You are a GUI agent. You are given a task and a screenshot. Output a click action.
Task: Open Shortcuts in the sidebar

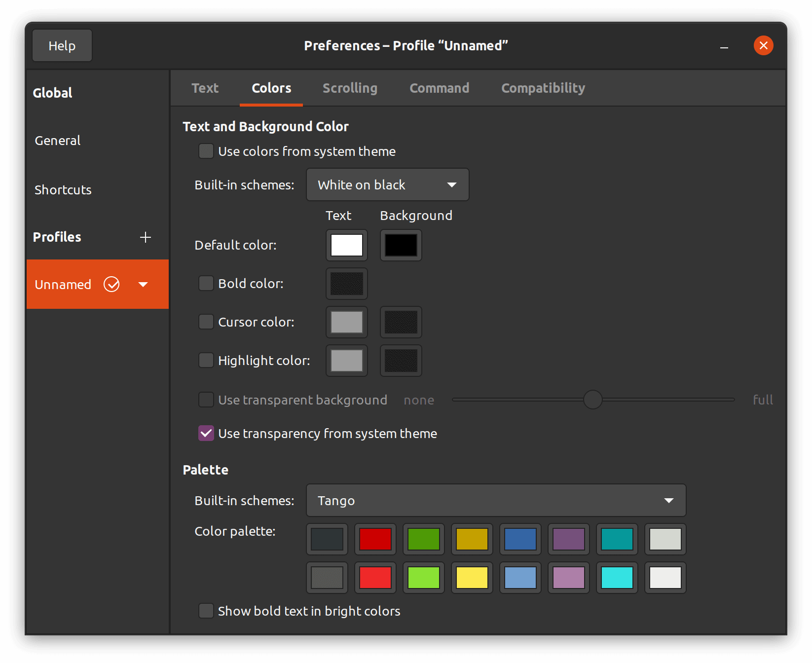click(x=63, y=190)
